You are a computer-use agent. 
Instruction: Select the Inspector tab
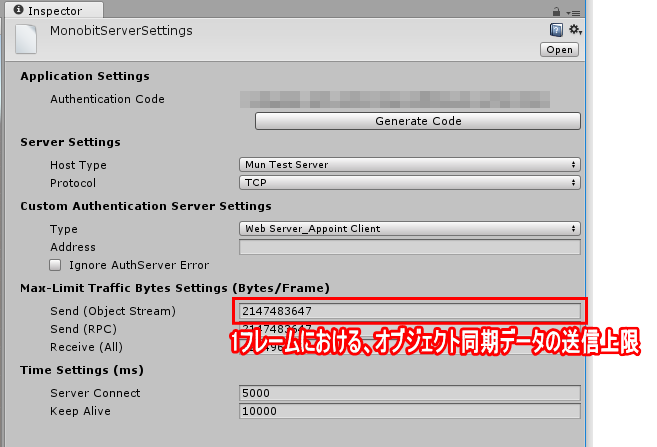(54, 10)
